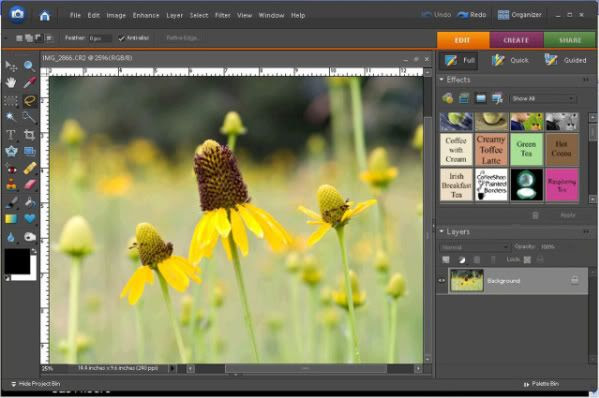599x398 pixels.
Task: Show All effects category icon
Action: point(497,99)
